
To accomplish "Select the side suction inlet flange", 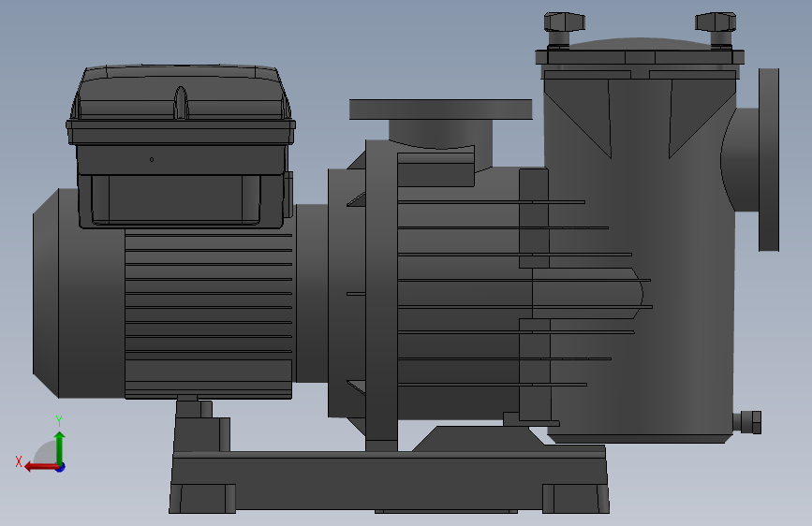I will click(x=769, y=159).
